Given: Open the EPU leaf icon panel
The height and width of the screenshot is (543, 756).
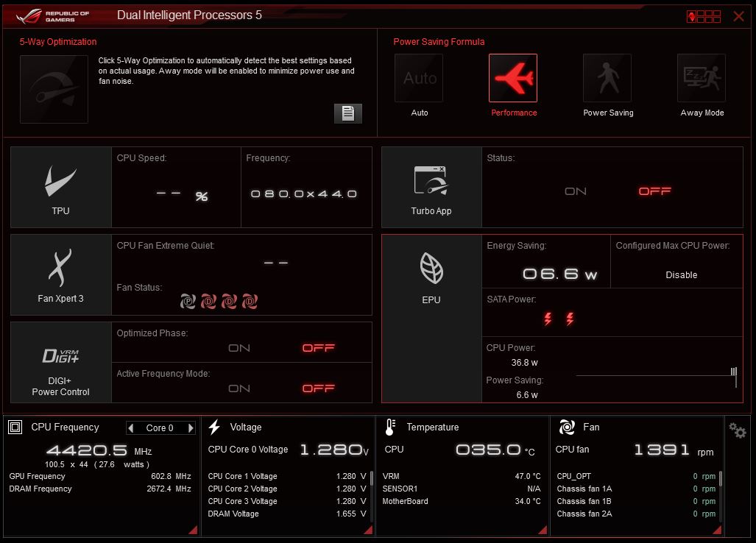Looking at the screenshot, I should pos(431,276).
